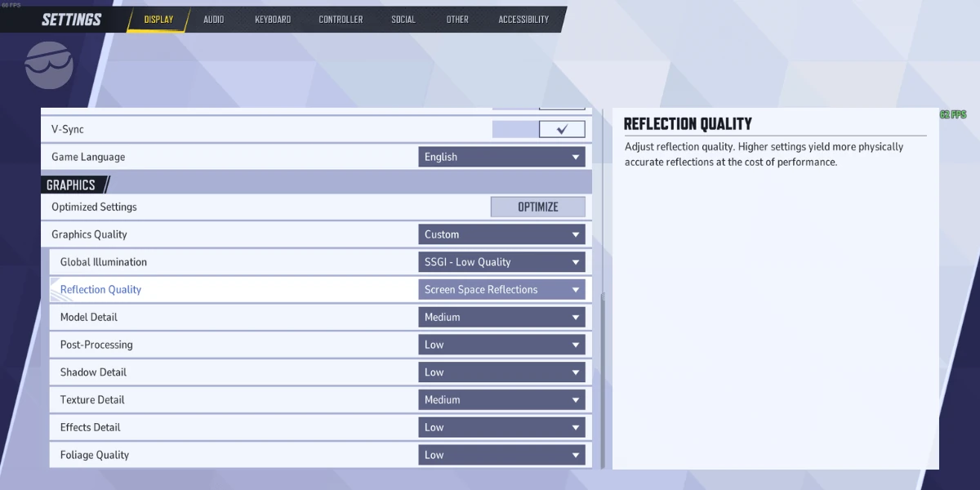Select the V-Sync row label
This screenshot has width=980, height=490.
point(68,129)
